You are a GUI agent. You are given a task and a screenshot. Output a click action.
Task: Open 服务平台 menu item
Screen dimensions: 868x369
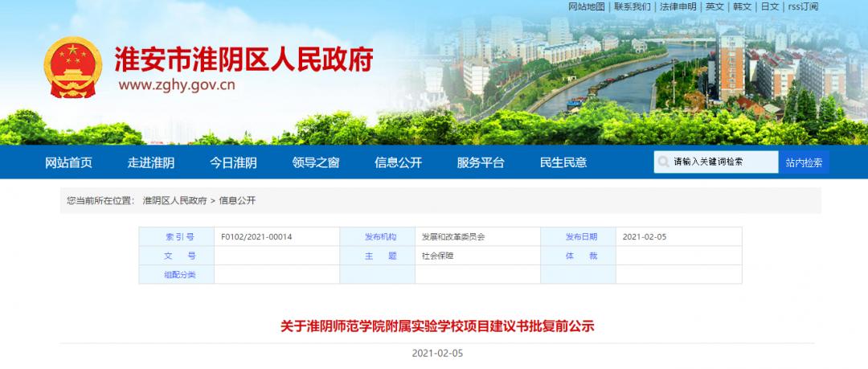coord(481,162)
